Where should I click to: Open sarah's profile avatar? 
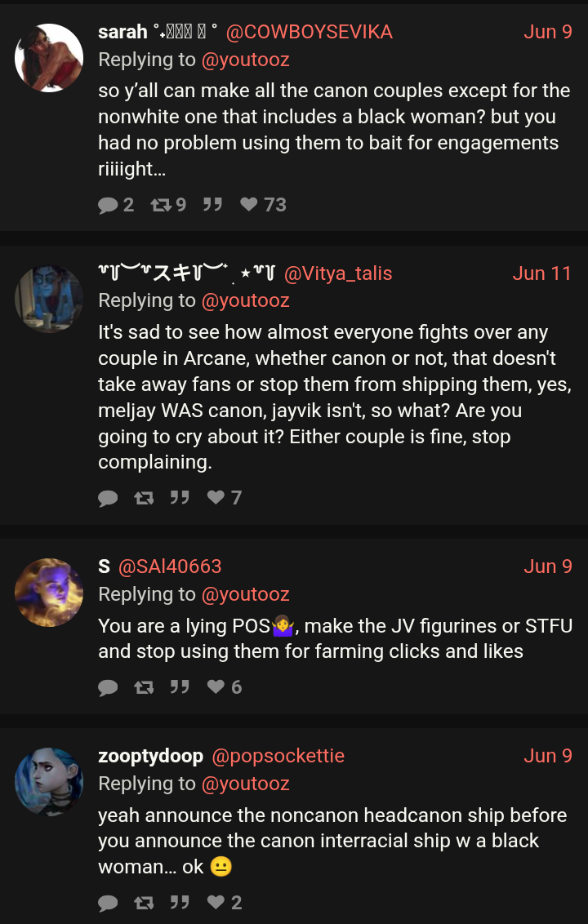click(49, 58)
